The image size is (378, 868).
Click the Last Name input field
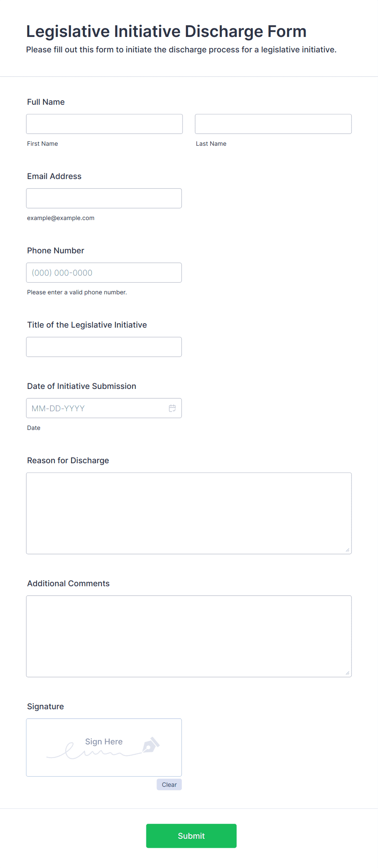tap(273, 124)
